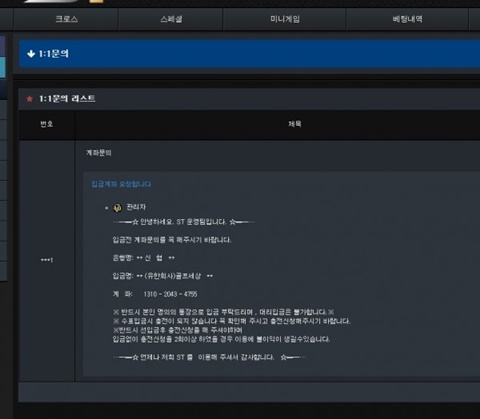Click the 입금명 골프세상 line
This screenshot has height=419, width=480.
pos(163,276)
